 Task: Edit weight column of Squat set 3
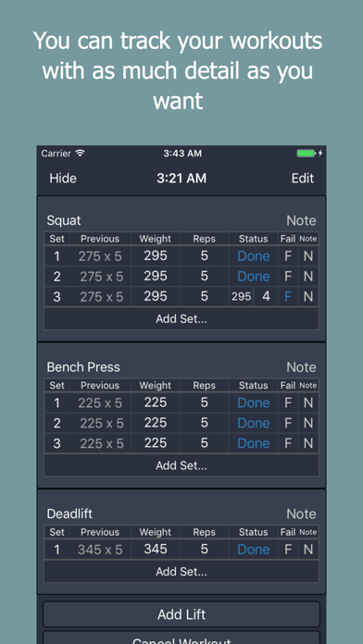[156, 296]
